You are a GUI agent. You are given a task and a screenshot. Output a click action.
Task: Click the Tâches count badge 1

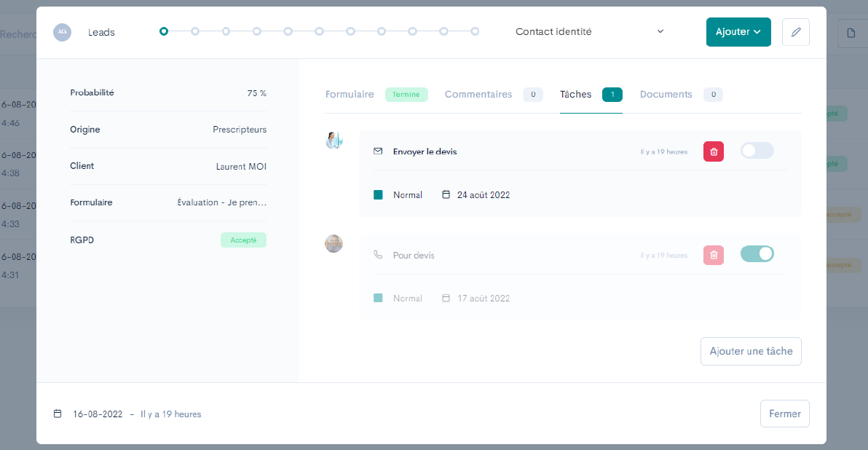point(612,95)
